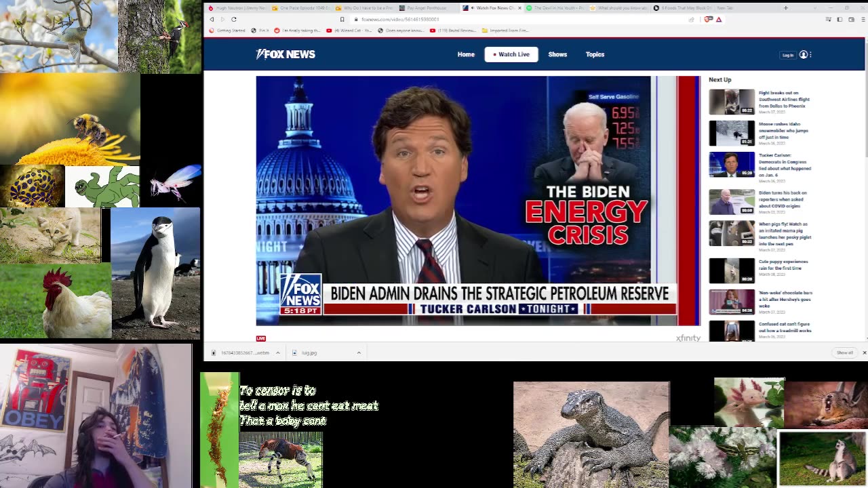Open Tucker Carlson Democrats in Congress video link
Viewport: 868px width, 488px height.
coord(785,165)
